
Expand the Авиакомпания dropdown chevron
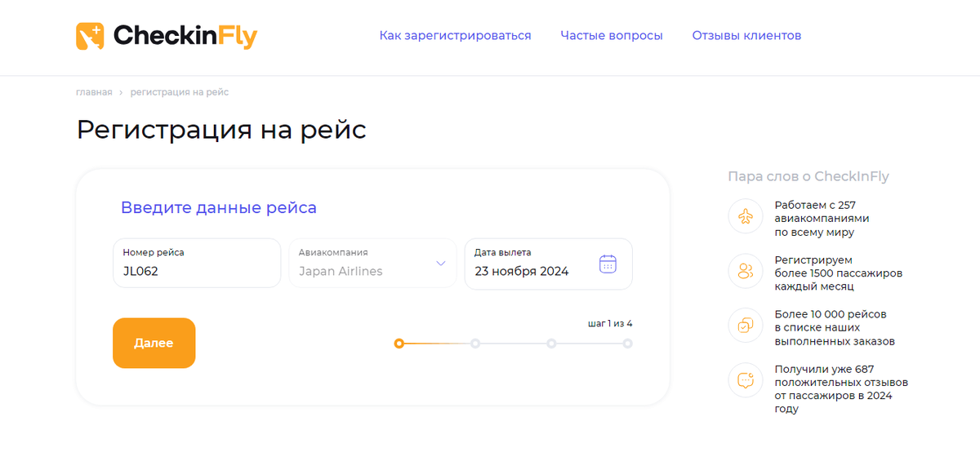click(441, 264)
